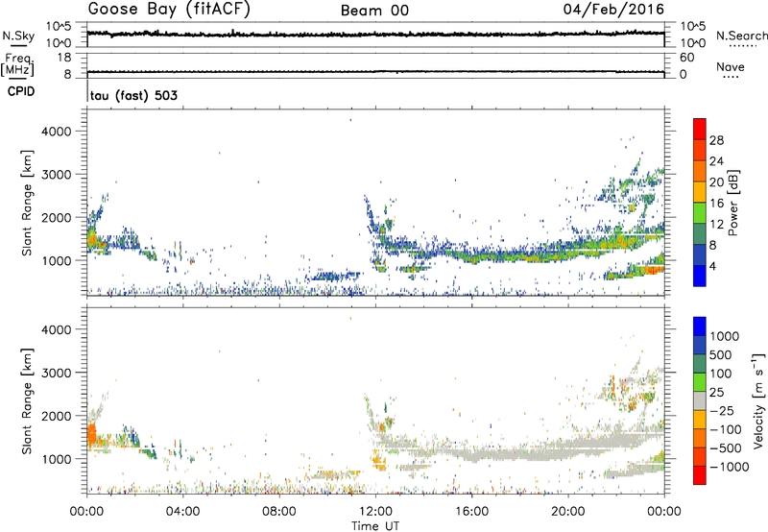
Task: Click the date '04/Feb/2016'
Action: 613,10
